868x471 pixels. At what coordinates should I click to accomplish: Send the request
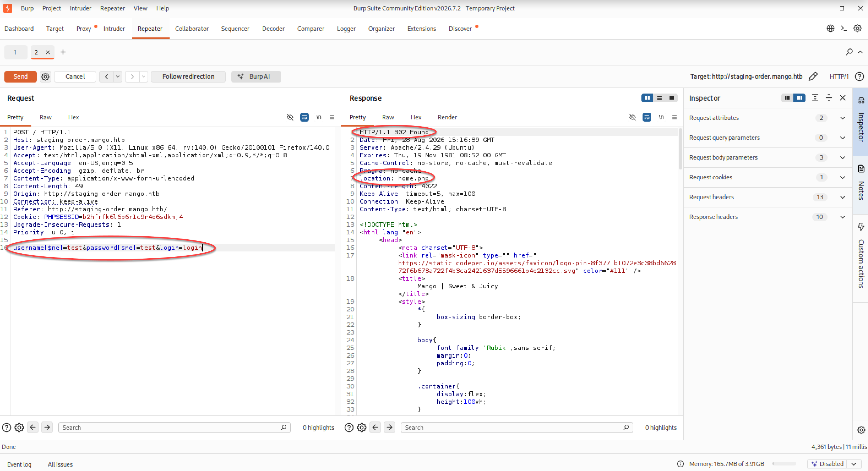pos(21,76)
